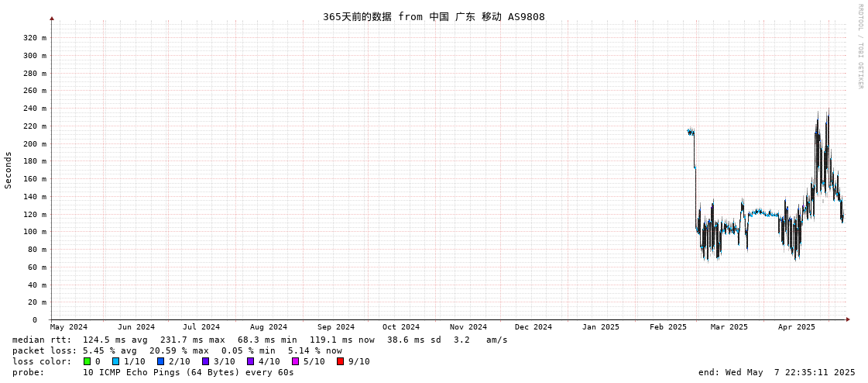Click the '5.14 % now' packet loss value
868x383 pixels.
click(x=315, y=350)
